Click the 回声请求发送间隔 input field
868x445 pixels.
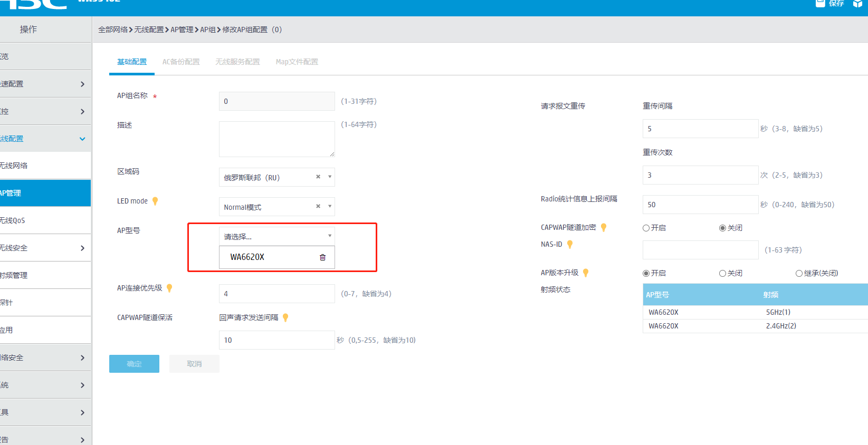click(x=277, y=340)
